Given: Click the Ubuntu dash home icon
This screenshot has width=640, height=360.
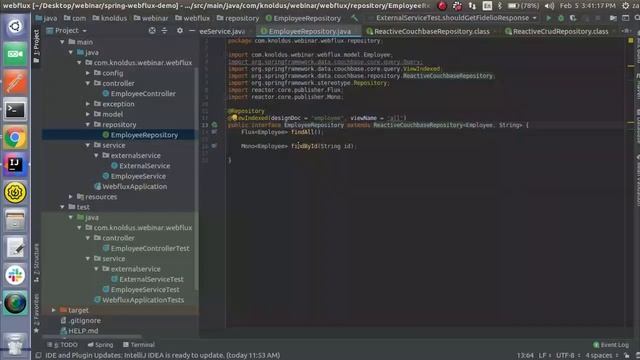Looking at the screenshot, I should (15, 27).
